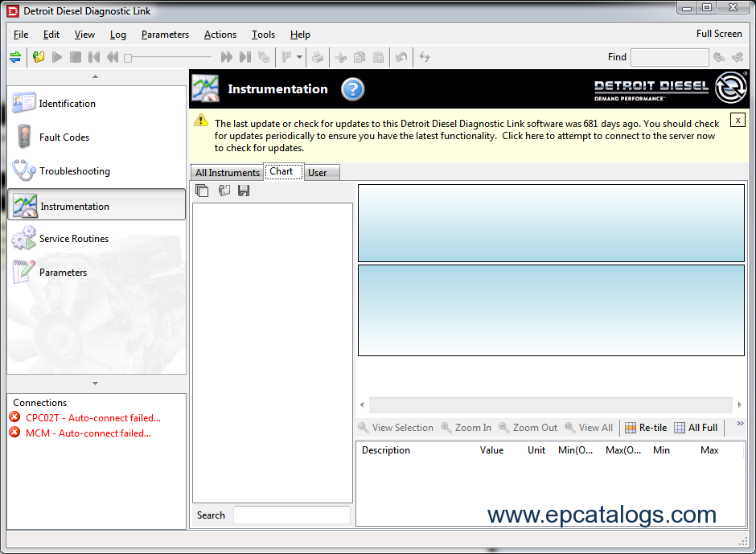The width and height of the screenshot is (756, 554).
Task: Switch to All Instruments tab
Action: click(x=227, y=173)
